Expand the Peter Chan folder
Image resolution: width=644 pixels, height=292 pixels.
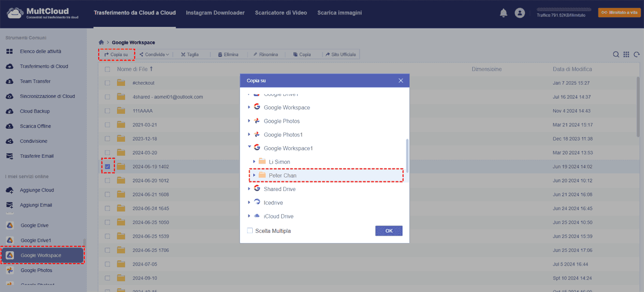[x=254, y=176]
